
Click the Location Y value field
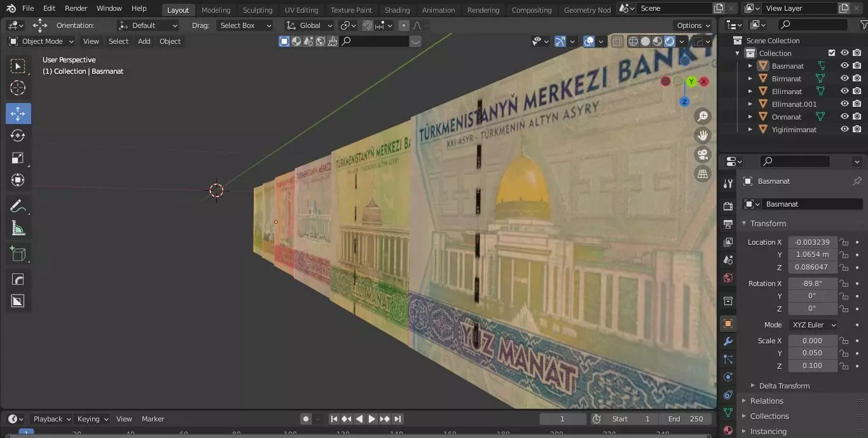tap(813, 254)
